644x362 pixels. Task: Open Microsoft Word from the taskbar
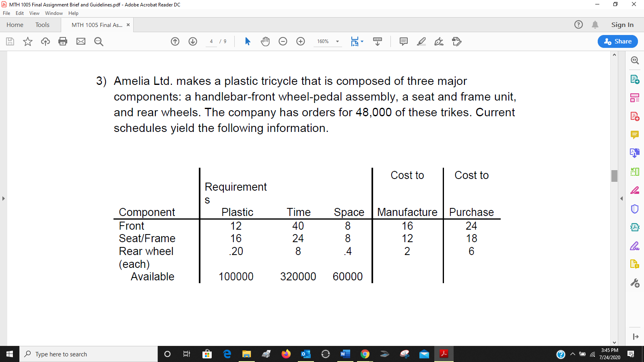[x=345, y=354]
